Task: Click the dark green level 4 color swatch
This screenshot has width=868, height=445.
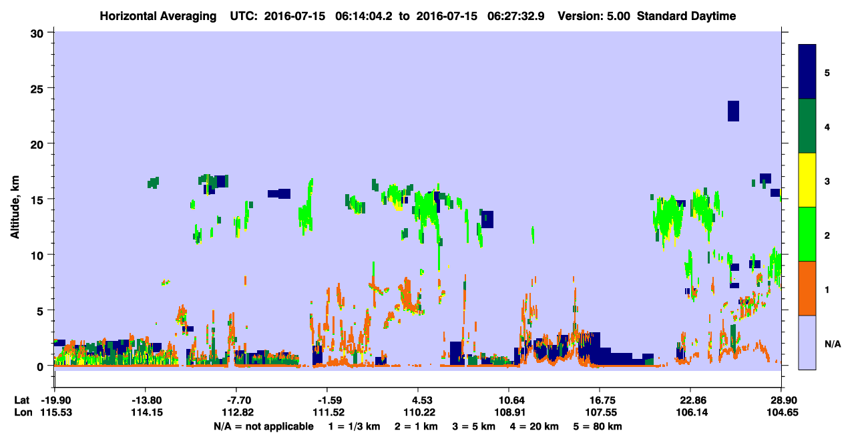Action: tap(807, 126)
